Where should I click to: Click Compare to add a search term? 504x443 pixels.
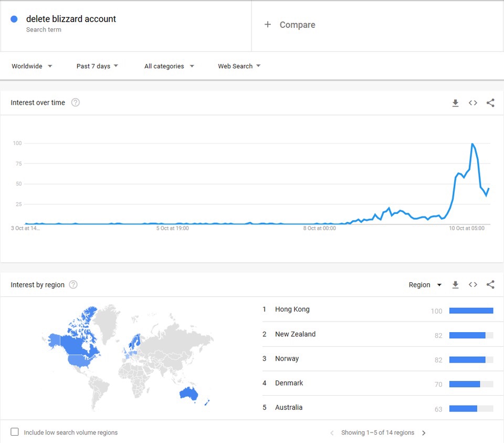pos(290,25)
